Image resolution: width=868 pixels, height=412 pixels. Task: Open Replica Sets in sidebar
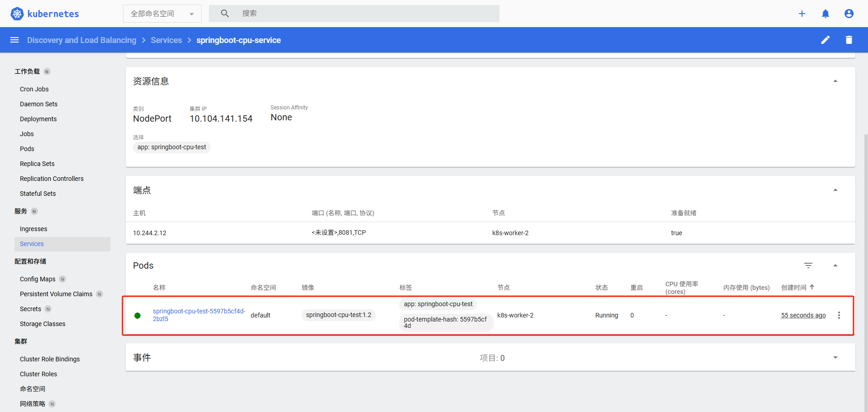coord(37,164)
